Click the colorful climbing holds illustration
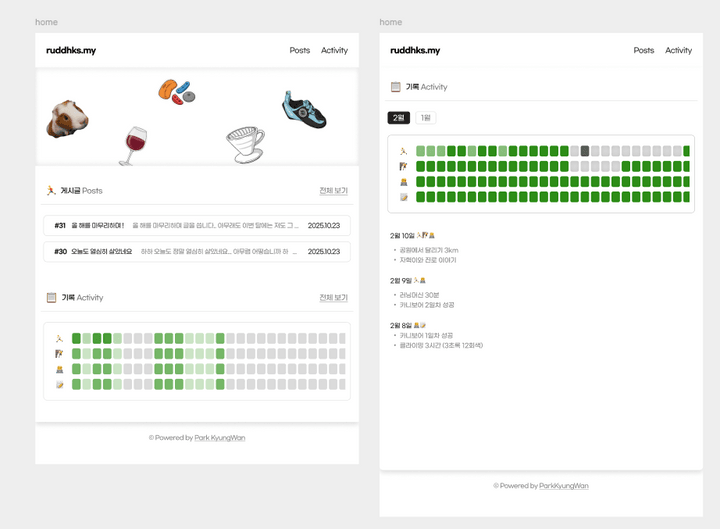Viewport: 720px width, 529px height. [176, 92]
